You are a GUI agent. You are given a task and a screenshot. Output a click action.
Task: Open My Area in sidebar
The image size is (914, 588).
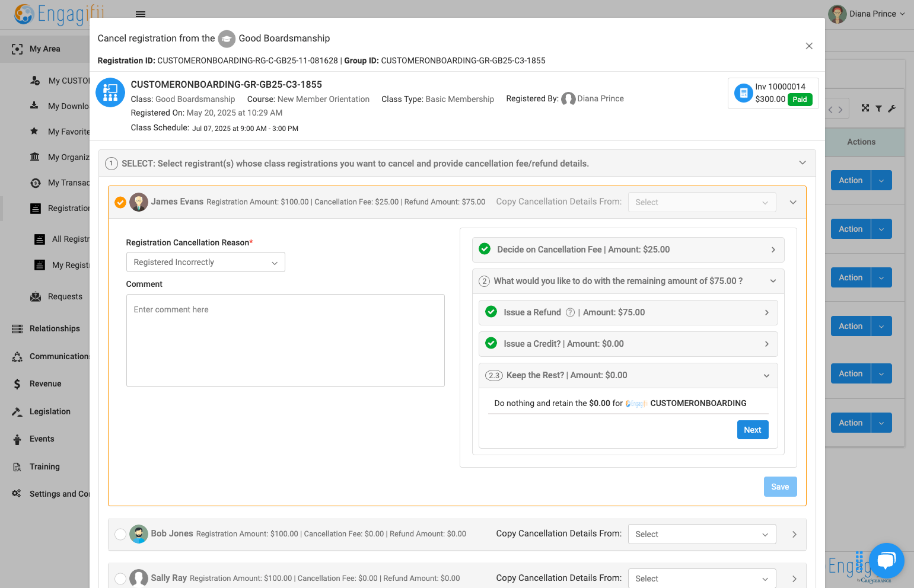(x=45, y=49)
